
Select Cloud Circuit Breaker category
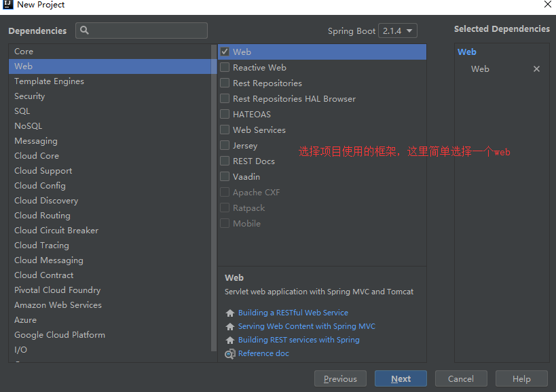[110, 230]
